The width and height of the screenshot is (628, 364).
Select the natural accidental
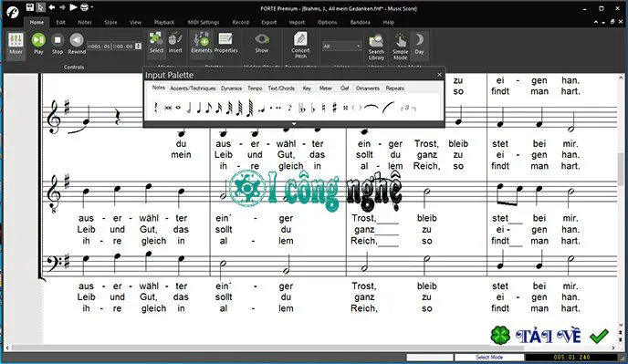[x=324, y=108]
